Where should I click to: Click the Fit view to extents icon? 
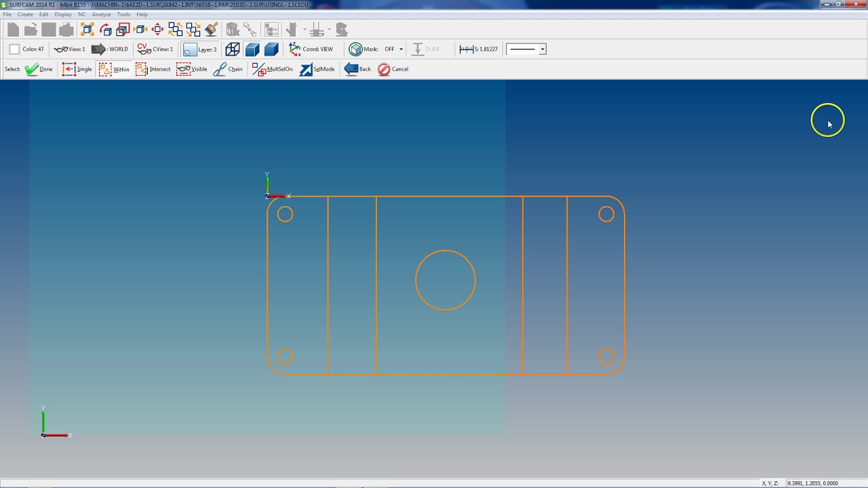(x=87, y=29)
